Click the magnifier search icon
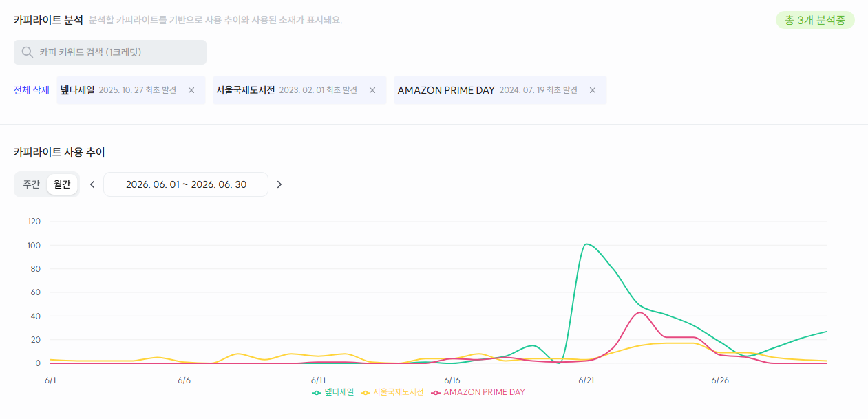 coord(28,52)
